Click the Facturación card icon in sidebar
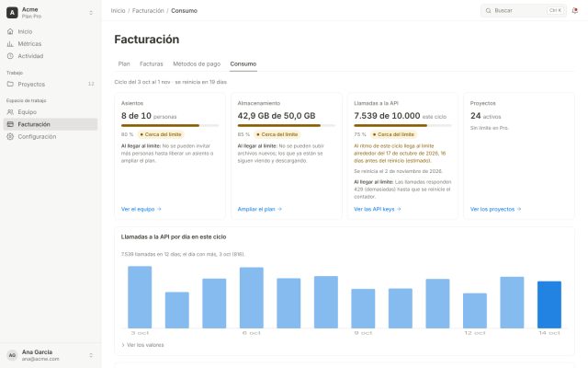The image size is (588, 368). pyautogui.click(x=10, y=124)
